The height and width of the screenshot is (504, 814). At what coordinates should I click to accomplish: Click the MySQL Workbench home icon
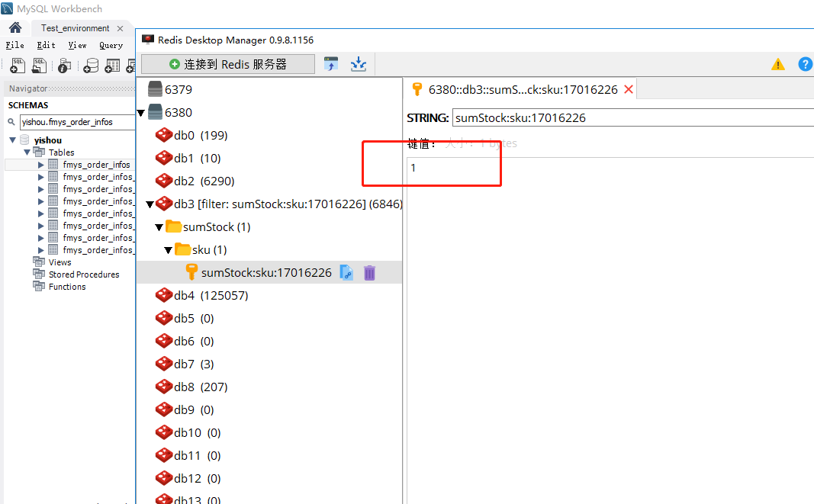click(x=15, y=28)
